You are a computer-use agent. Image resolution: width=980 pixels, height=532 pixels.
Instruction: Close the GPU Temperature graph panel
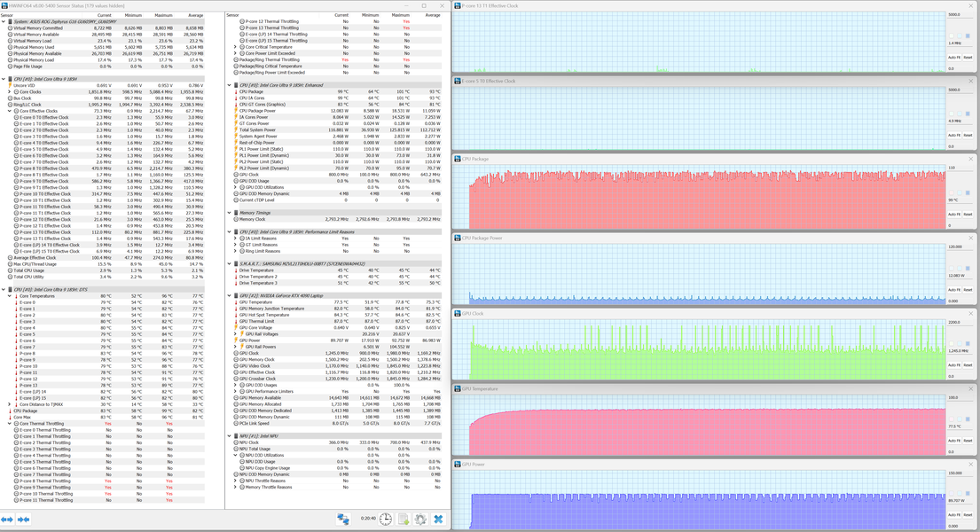click(970, 389)
